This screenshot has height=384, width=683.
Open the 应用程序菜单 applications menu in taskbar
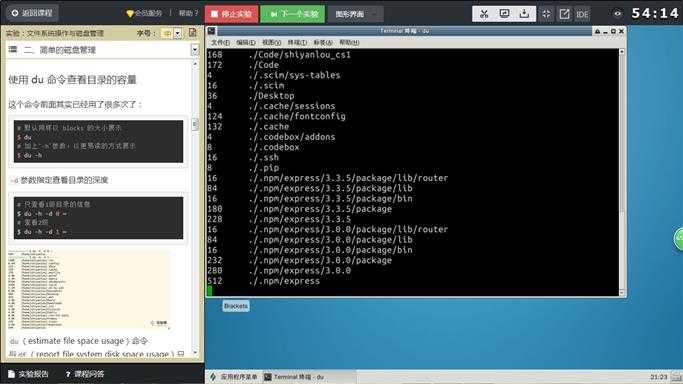click(234, 377)
